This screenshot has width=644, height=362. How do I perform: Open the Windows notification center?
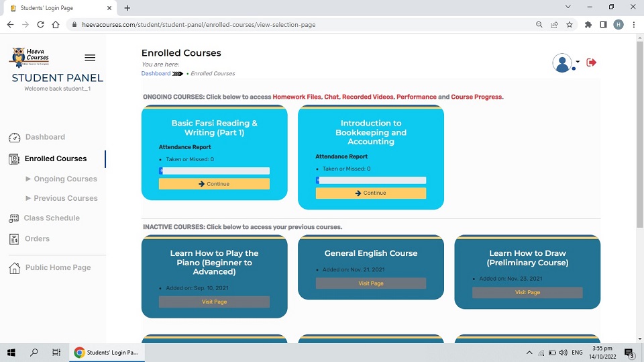(630, 353)
